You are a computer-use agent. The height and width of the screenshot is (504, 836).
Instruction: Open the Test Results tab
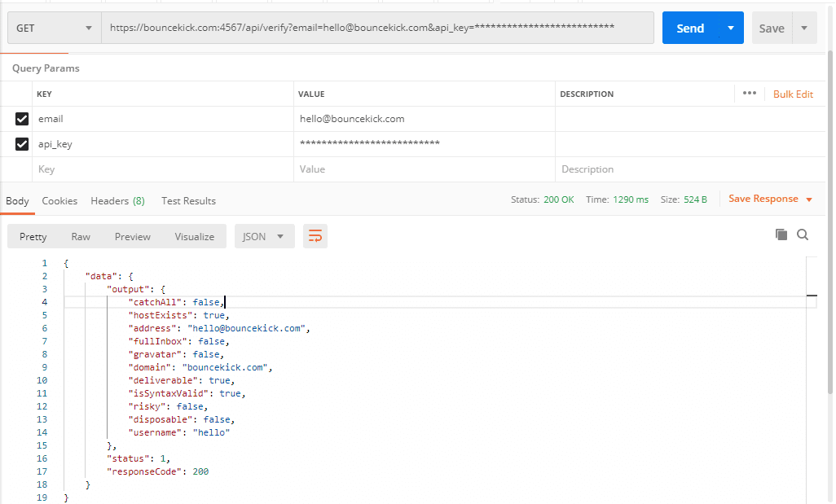pyautogui.click(x=189, y=200)
